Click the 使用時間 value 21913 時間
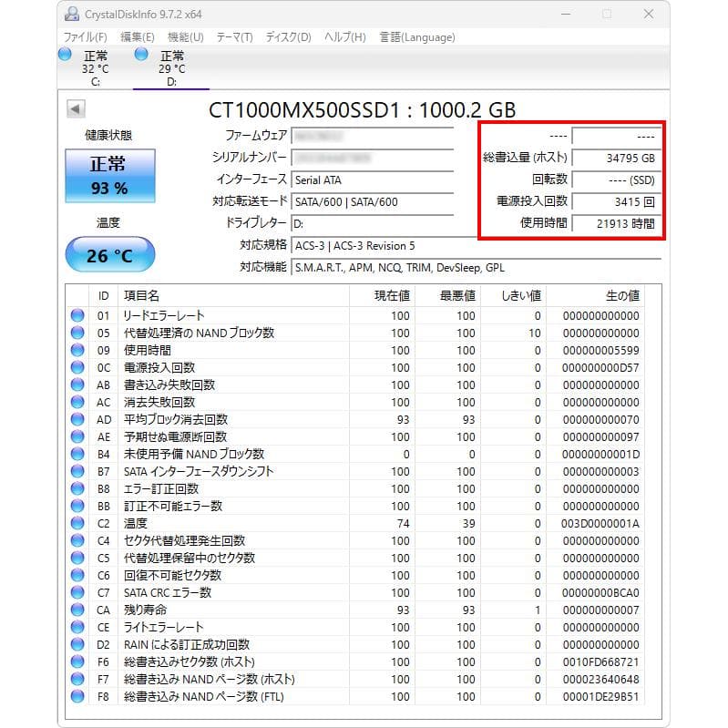The height and width of the screenshot is (728, 728). 617,224
